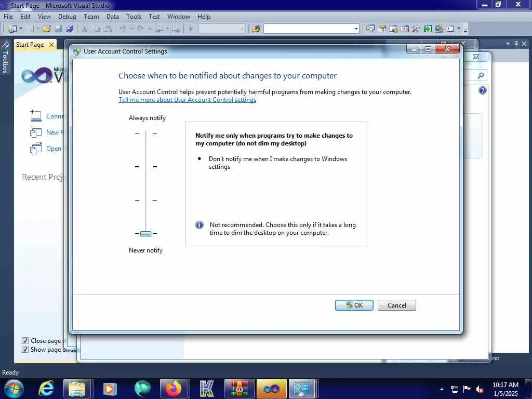Open the right panel window position dropdown
The width and height of the screenshot is (532, 399).
click(x=508, y=44)
